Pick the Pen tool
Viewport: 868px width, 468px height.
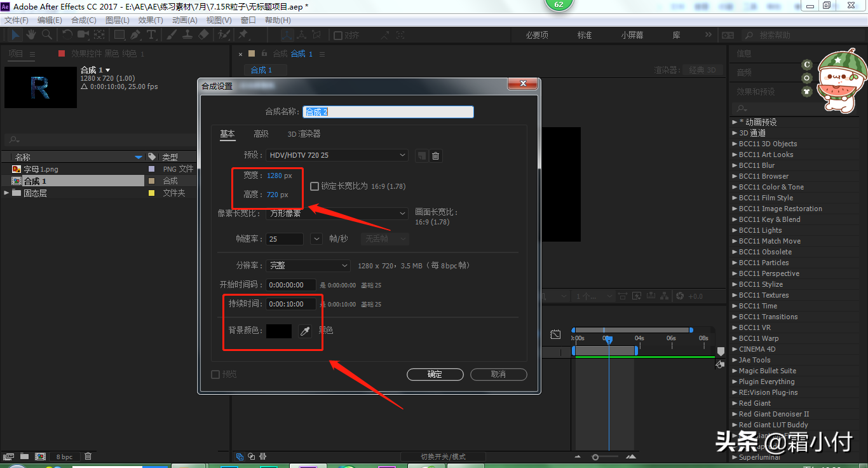[x=135, y=35]
